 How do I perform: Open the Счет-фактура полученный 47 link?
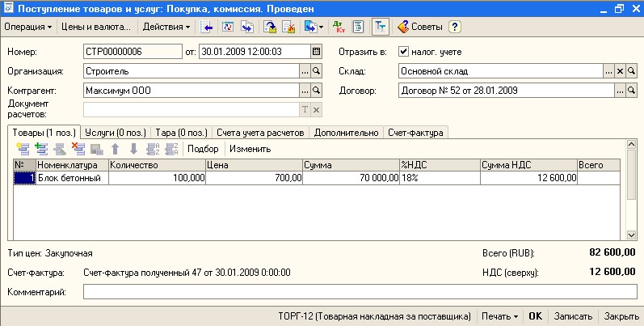pos(187,273)
